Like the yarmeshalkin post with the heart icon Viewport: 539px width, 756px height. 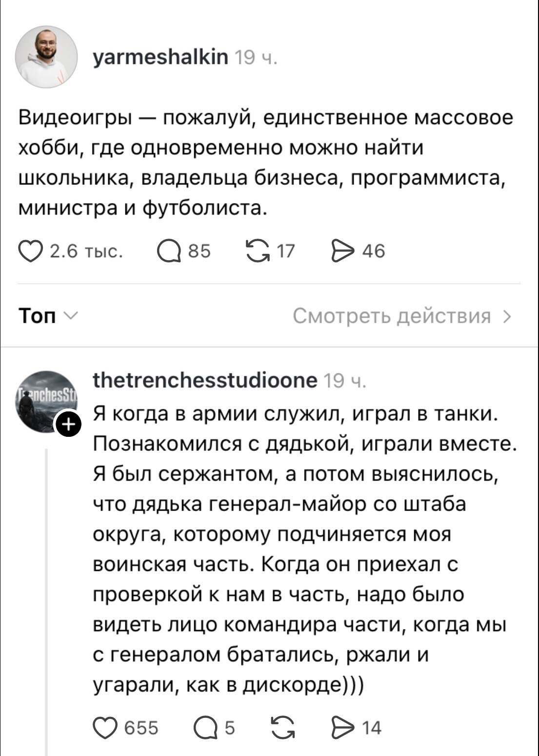(x=30, y=251)
